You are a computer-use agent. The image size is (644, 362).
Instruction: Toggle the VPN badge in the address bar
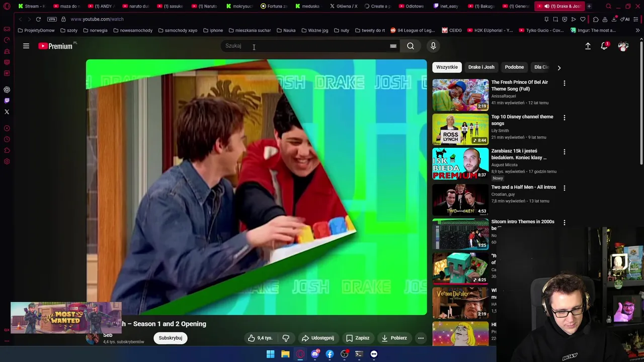tap(52, 19)
